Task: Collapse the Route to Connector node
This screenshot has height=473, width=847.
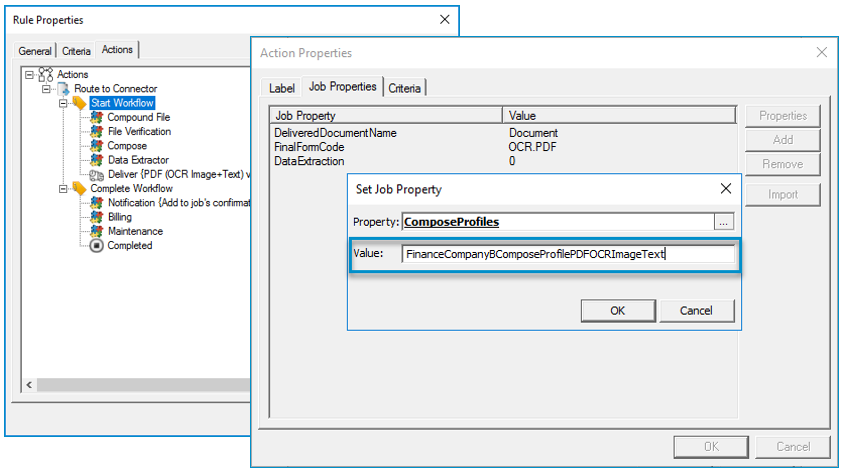Action: point(46,89)
